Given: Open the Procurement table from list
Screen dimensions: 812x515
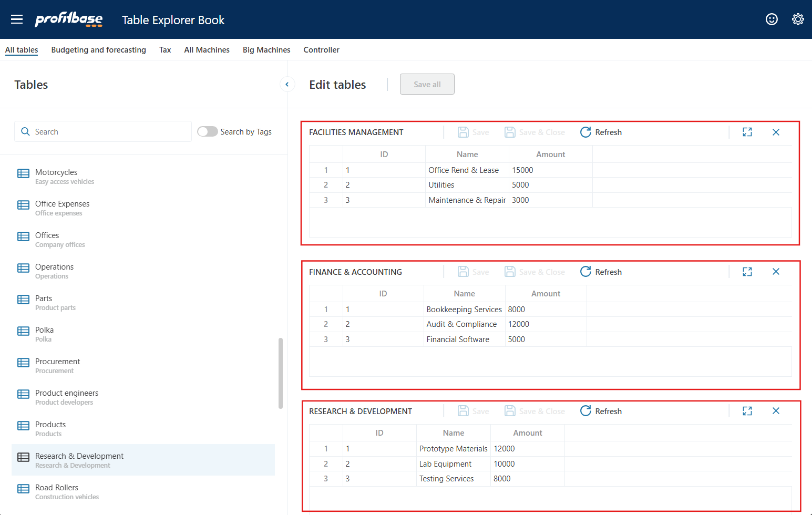Looking at the screenshot, I should click(x=58, y=365).
